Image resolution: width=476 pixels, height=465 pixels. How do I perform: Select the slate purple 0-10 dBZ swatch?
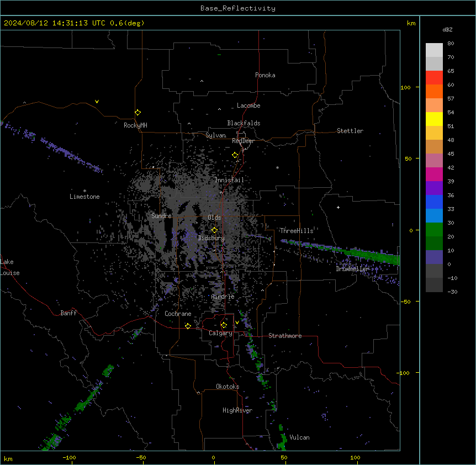point(434,257)
